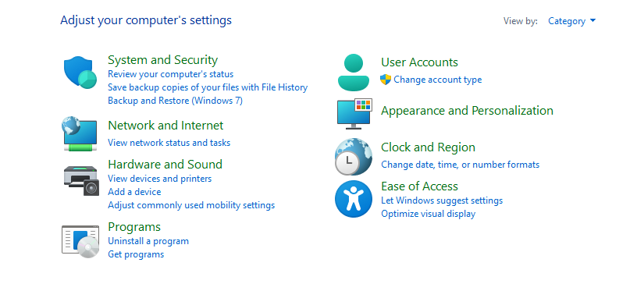Screen dimensions: 644x298
Task: Select Add a device link
Action: click(x=134, y=192)
